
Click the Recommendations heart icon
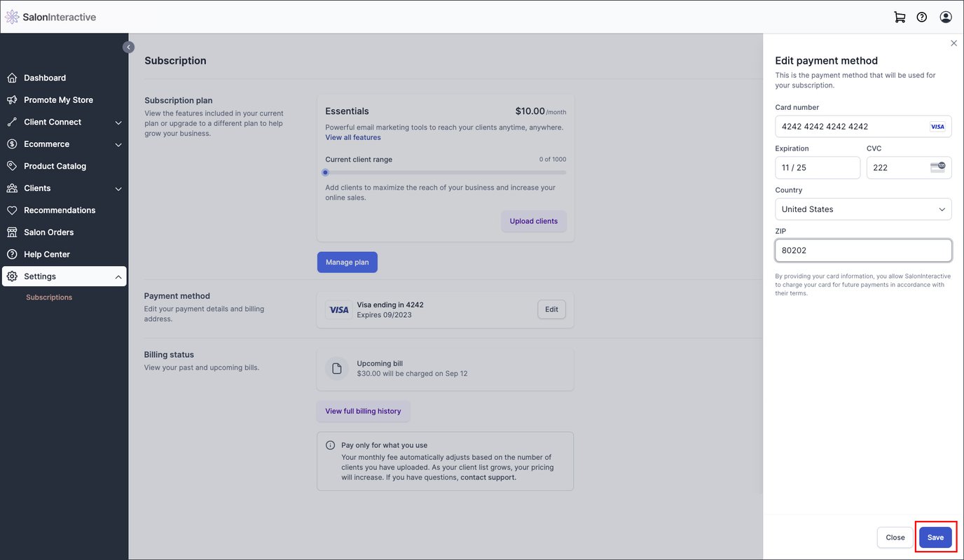pos(12,210)
